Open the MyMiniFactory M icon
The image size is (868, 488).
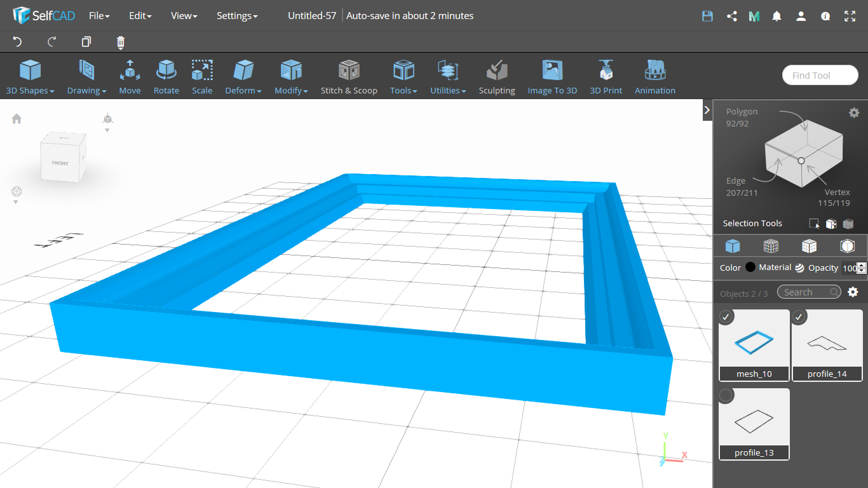[754, 16]
